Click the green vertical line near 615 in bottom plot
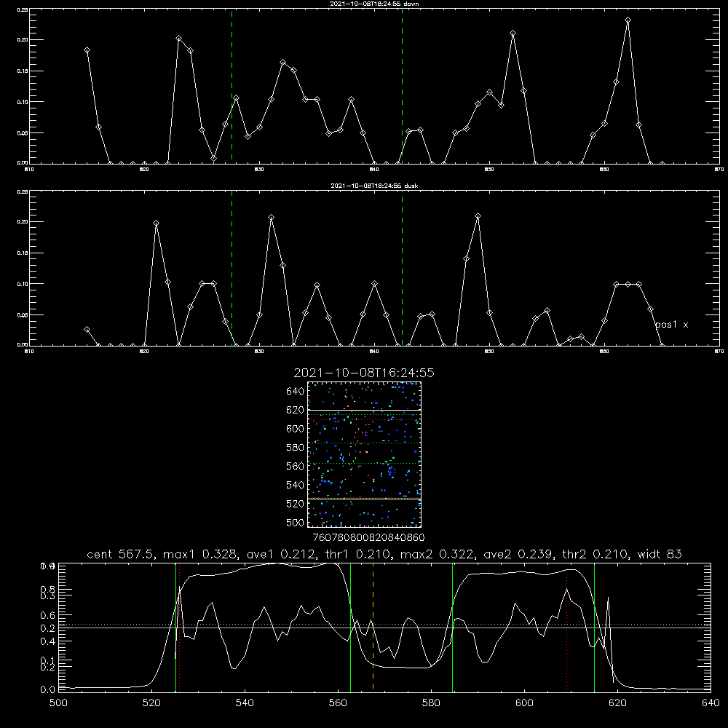 [x=594, y=627]
